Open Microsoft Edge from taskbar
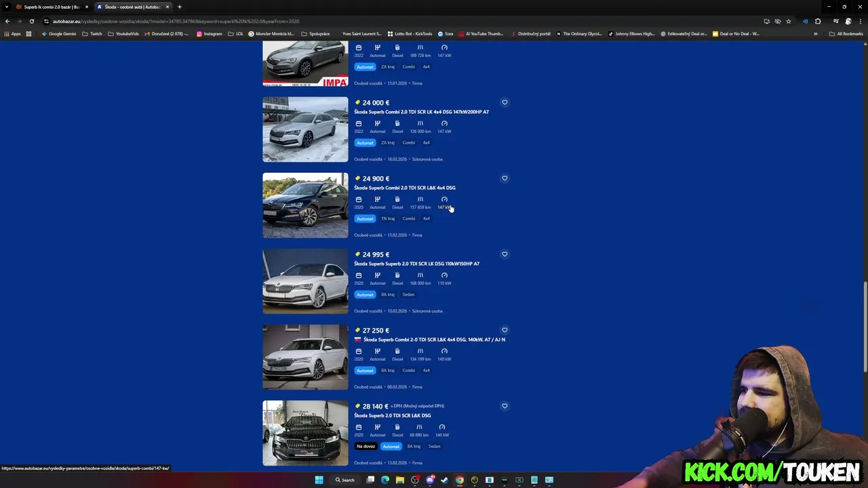868x488 pixels. pyautogui.click(x=385, y=480)
